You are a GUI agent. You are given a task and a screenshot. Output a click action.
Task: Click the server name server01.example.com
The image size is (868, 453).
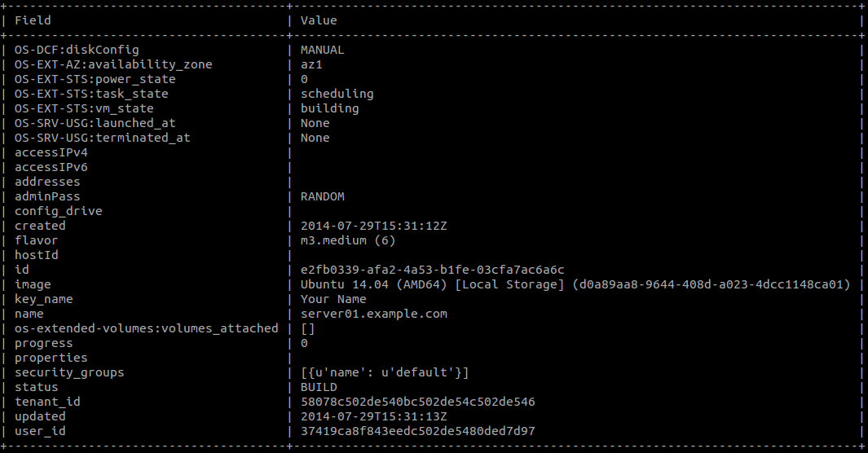[373, 314]
